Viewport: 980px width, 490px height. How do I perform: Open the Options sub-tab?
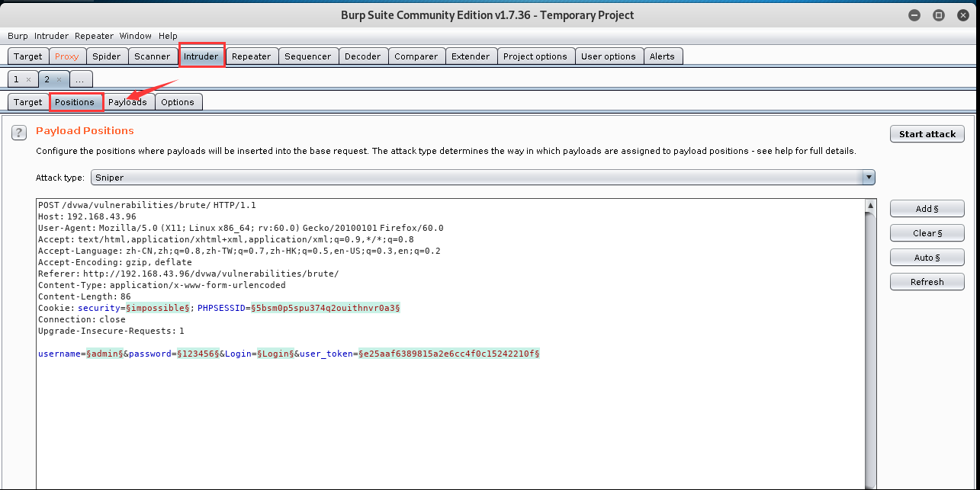[178, 102]
